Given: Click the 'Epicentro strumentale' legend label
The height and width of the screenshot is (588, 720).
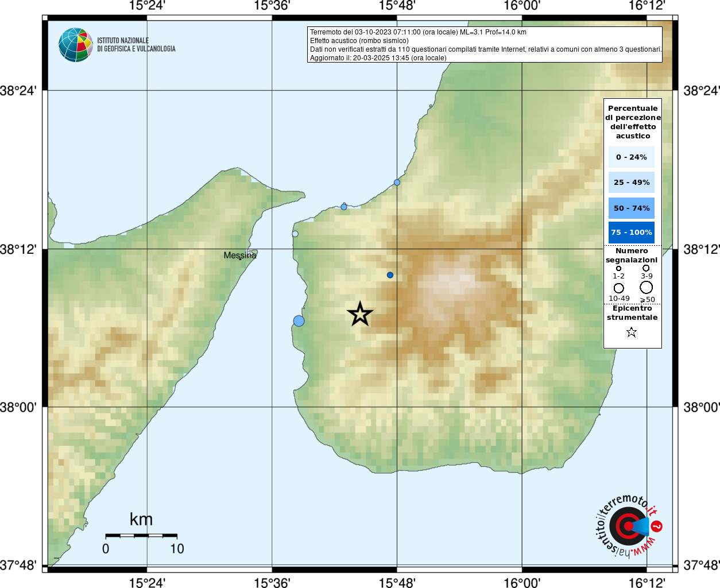Looking at the screenshot, I should (x=632, y=312).
